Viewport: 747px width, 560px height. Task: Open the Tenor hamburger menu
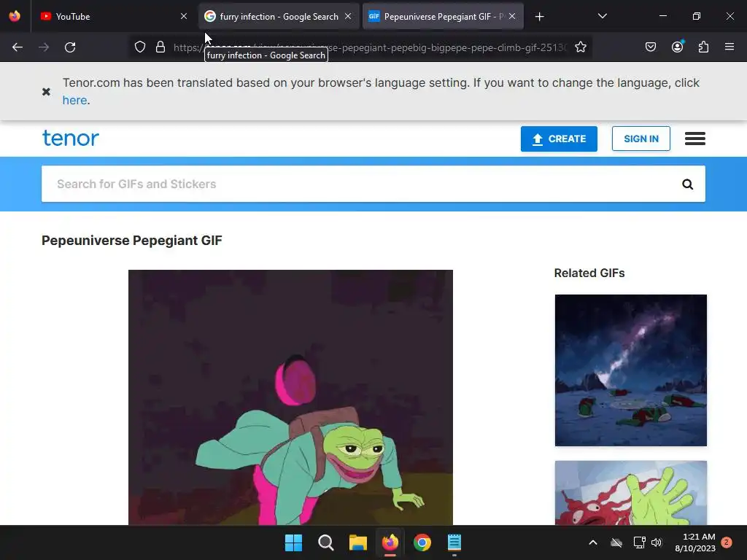pyautogui.click(x=695, y=139)
